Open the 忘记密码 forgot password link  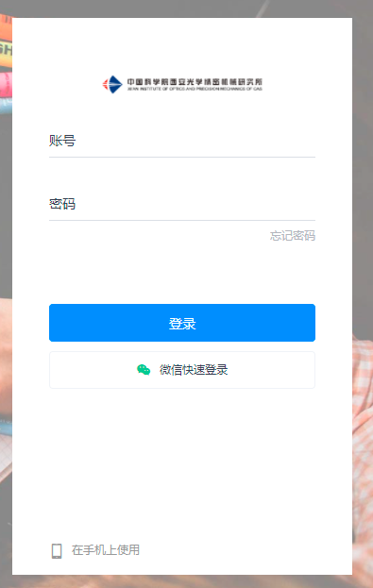(x=293, y=236)
